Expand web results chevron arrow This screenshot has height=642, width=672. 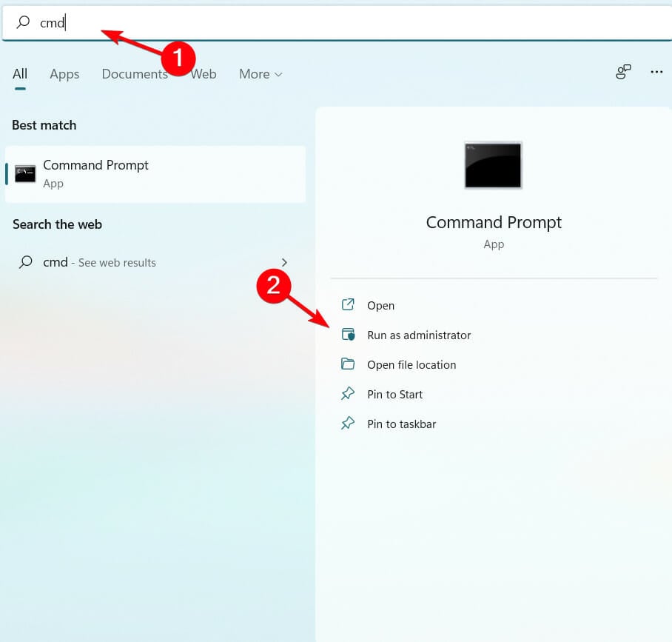[x=284, y=262]
